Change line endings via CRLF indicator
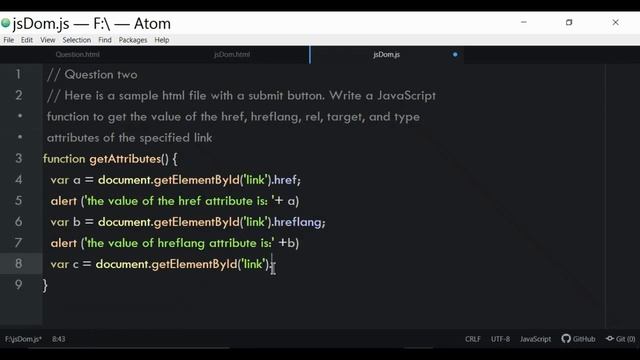640x360 pixels. coord(473,339)
